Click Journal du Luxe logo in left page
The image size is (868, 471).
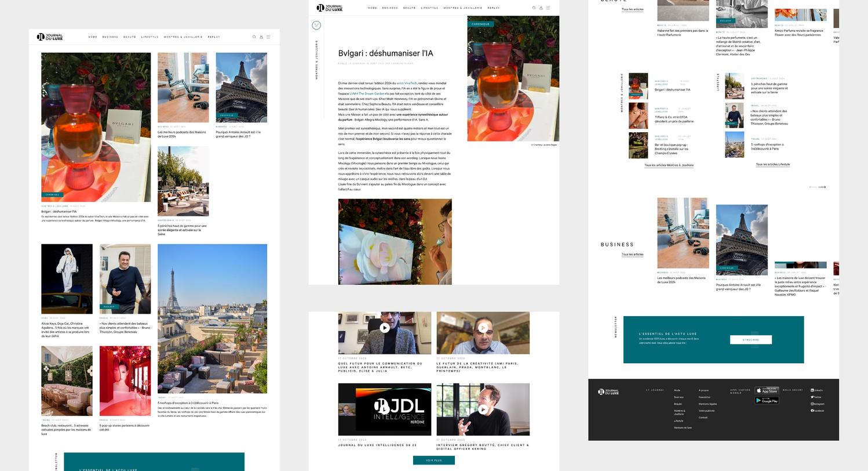[x=50, y=37]
